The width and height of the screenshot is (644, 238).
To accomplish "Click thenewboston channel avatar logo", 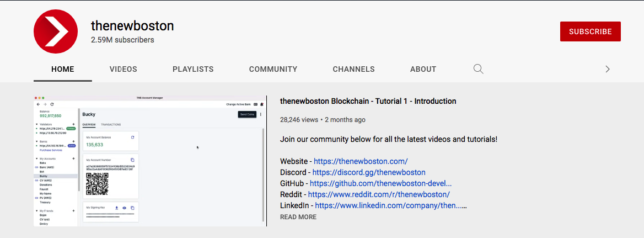I will pyautogui.click(x=56, y=31).
